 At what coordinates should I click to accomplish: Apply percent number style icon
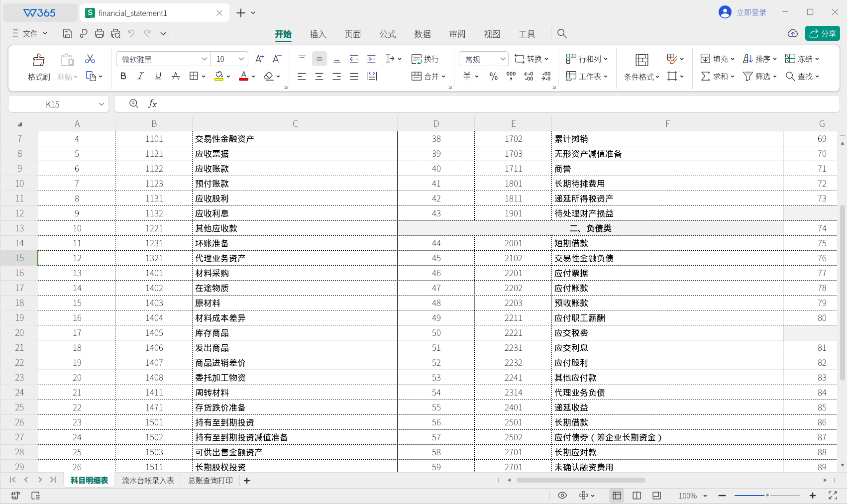[493, 76]
